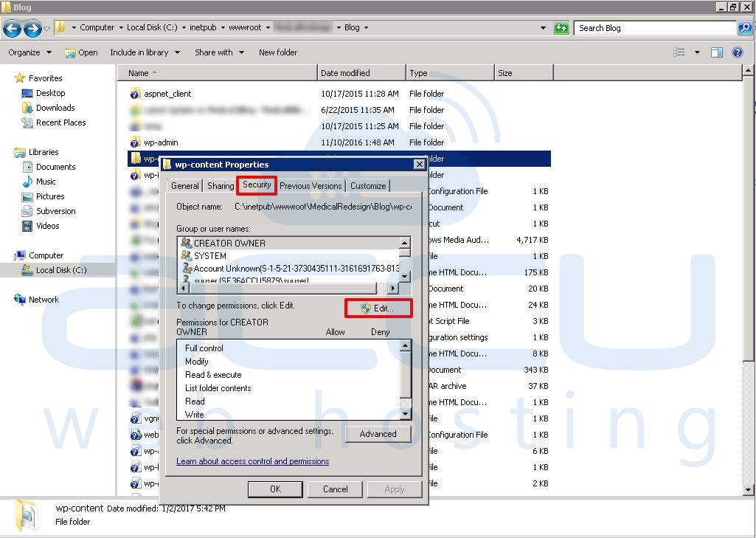Click the search magnifier icon
Screen dimensions: 756x538
pyautogui.click(x=744, y=28)
